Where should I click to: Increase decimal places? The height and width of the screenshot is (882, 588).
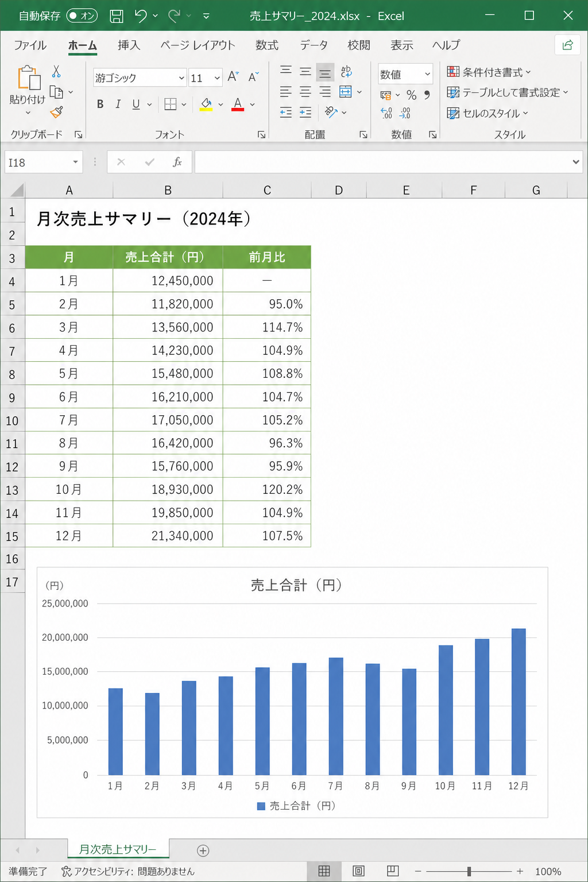(386, 113)
